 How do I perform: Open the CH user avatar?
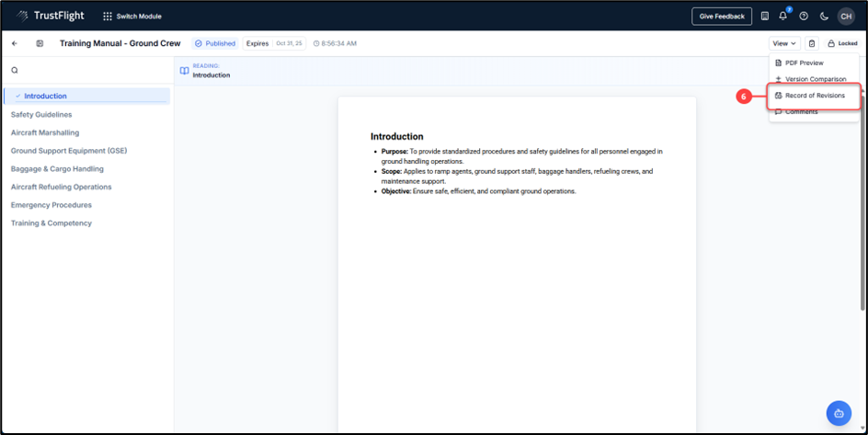click(845, 16)
